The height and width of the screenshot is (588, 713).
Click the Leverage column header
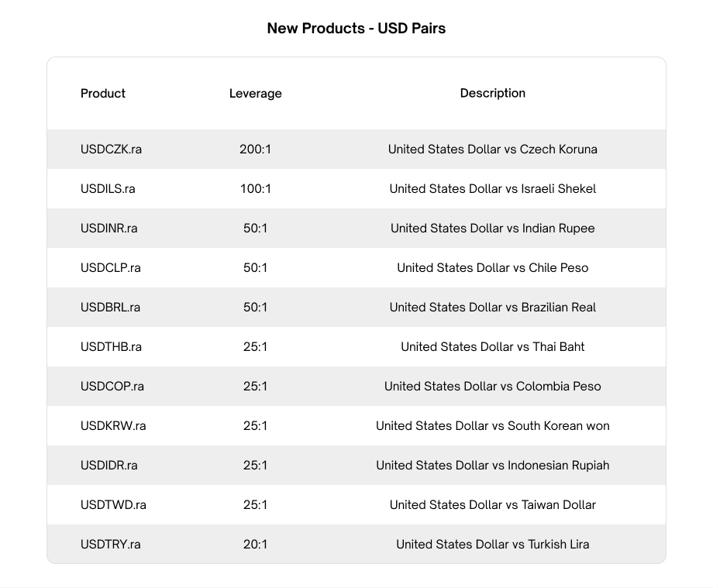(x=255, y=94)
